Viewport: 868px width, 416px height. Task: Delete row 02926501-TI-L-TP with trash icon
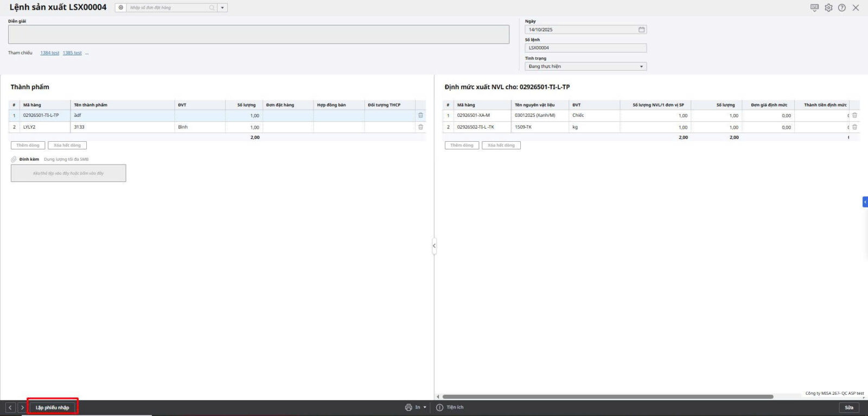click(x=420, y=115)
